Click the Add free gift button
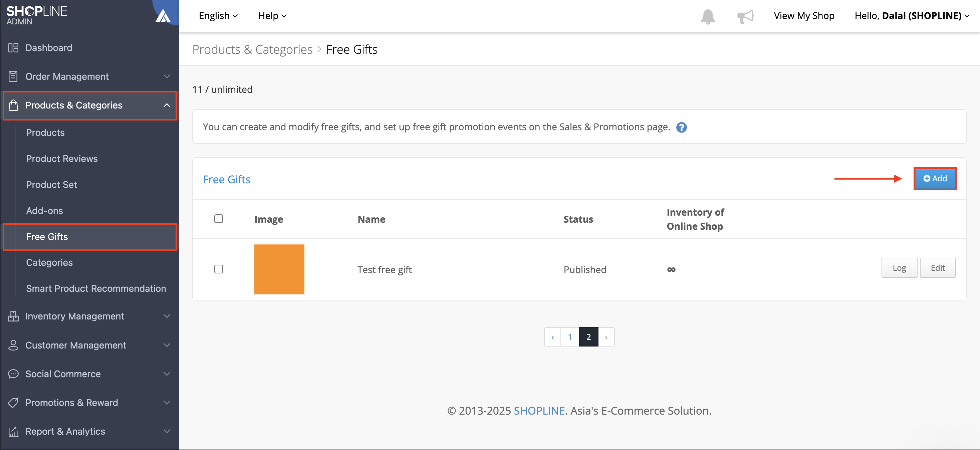The image size is (980, 450). [x=935, y=179]
